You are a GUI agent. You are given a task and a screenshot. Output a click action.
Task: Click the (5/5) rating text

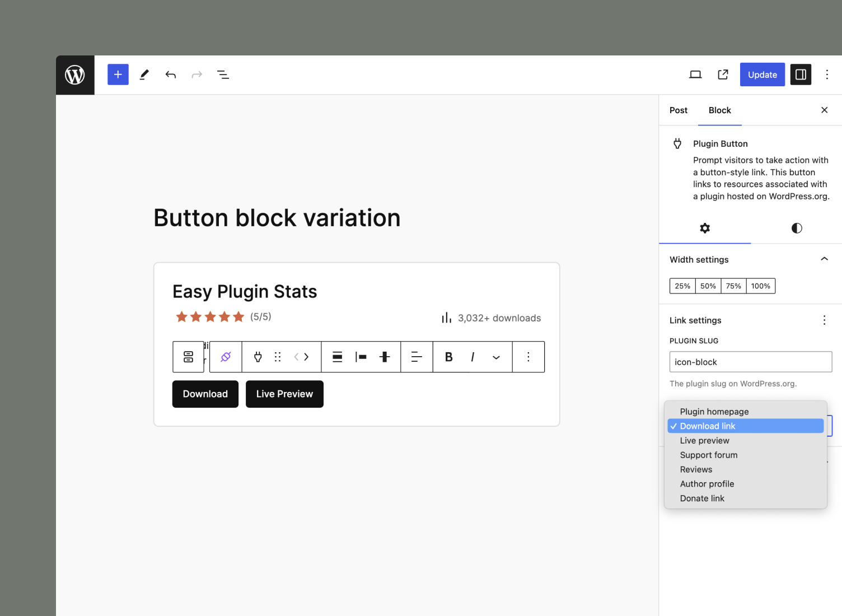click(261, 316)
